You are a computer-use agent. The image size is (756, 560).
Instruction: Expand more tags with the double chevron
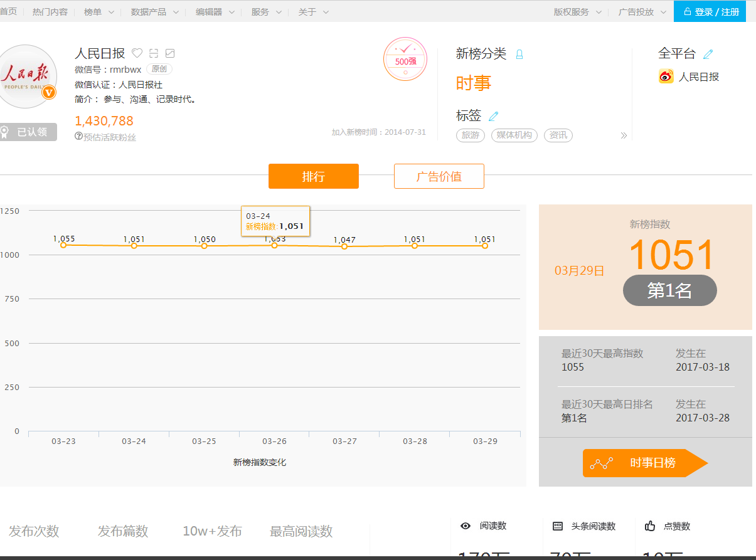point(624,135)
